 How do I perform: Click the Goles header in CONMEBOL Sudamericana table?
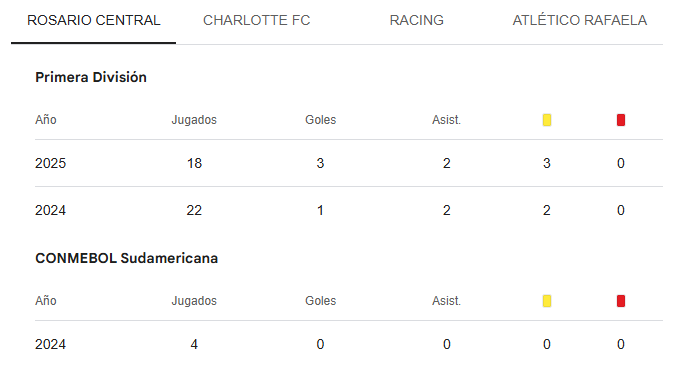[321, 301]
